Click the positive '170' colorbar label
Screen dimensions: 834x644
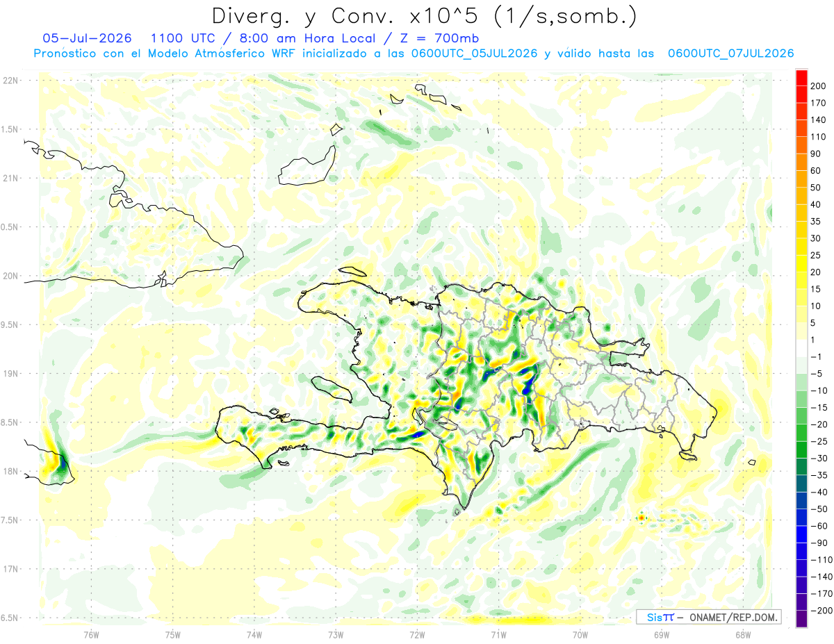[x=818, y=103]
